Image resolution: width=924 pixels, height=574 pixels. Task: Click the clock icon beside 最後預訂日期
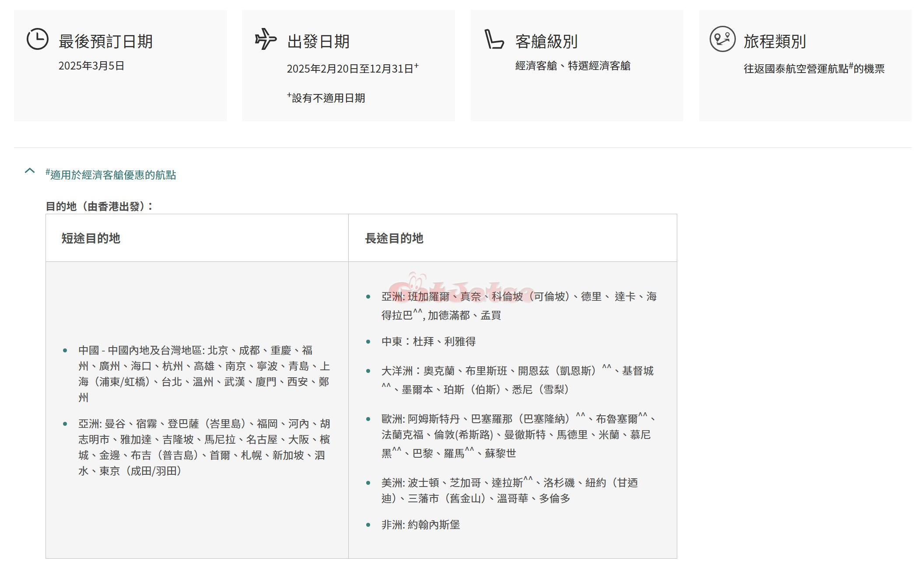[38, 39]
